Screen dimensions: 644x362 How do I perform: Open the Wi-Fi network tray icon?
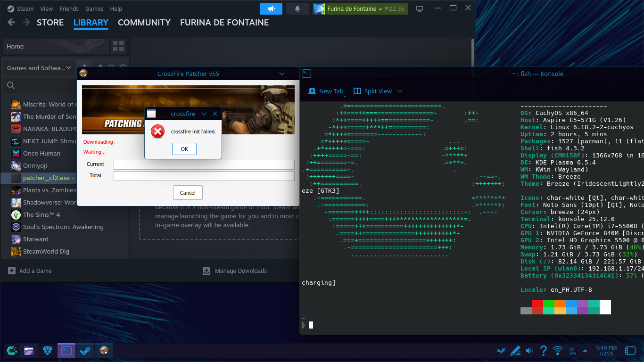pos(558,351)
